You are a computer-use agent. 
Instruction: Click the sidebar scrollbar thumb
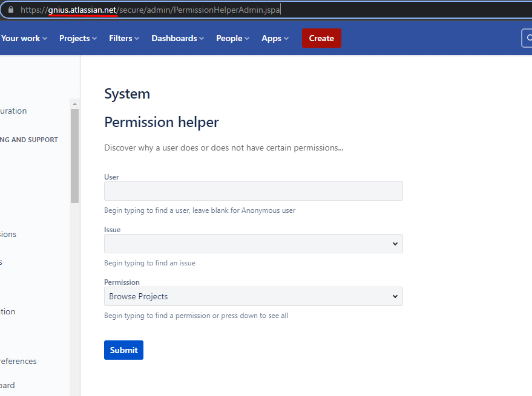(x=74, y=156)
